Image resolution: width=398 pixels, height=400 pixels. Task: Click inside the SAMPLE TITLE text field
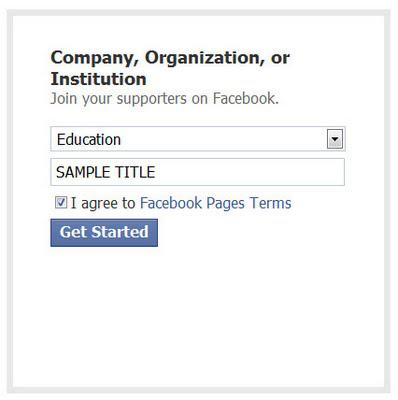tap(197, 172)
